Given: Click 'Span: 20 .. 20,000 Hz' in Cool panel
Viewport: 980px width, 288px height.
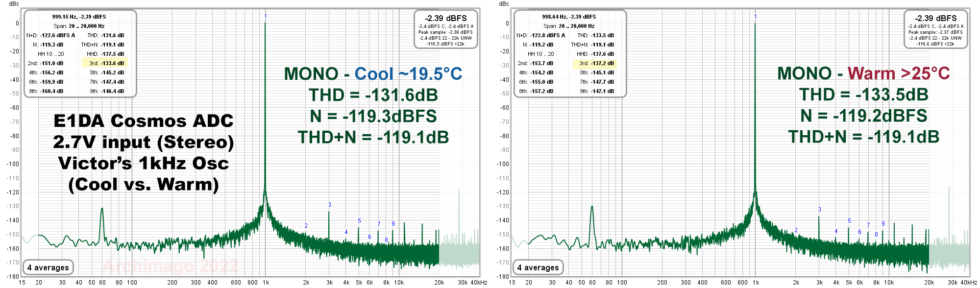Looking at the screenshot, I should 79,26.
